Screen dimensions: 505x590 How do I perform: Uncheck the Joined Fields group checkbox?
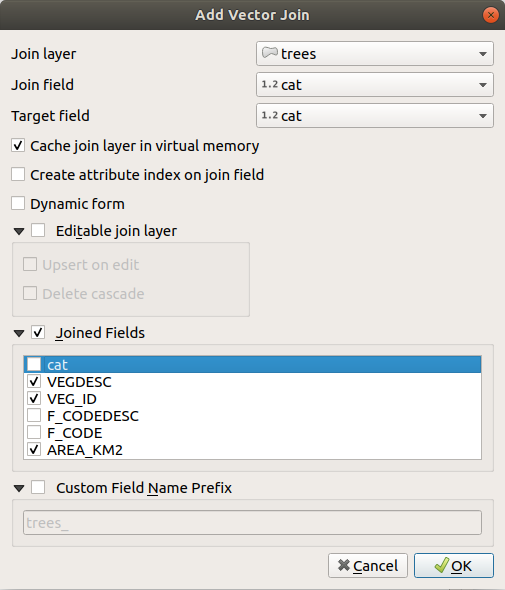tap(38, 332)
